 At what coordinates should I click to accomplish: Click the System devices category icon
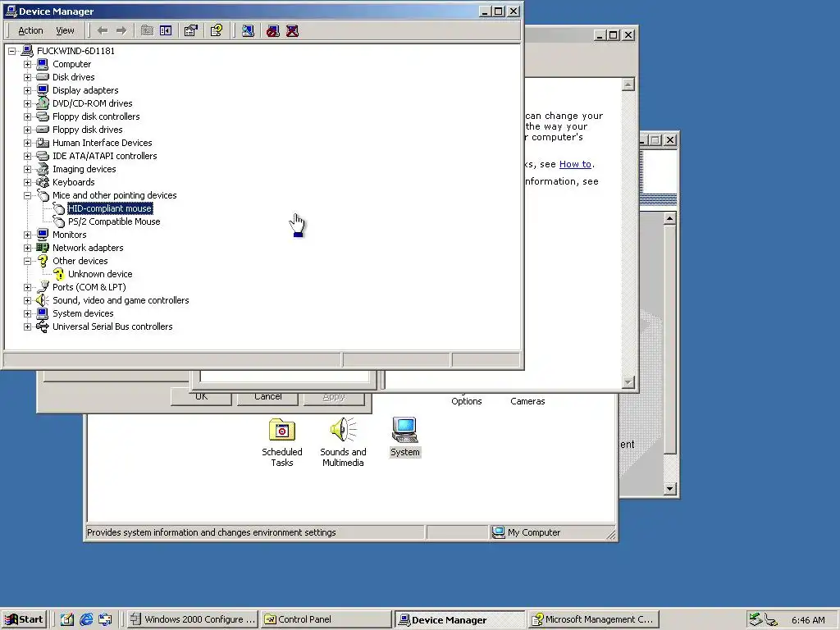coord(43,313)
